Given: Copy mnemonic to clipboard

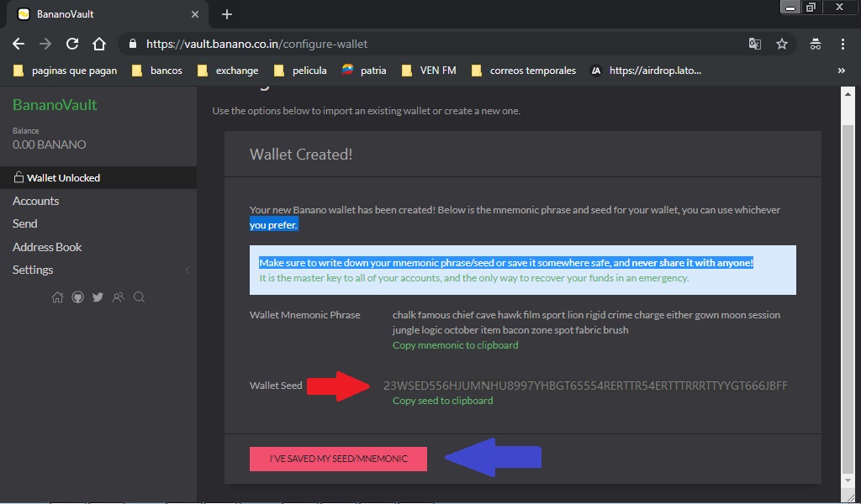Looking at the screenshot, I should point(455,345).
